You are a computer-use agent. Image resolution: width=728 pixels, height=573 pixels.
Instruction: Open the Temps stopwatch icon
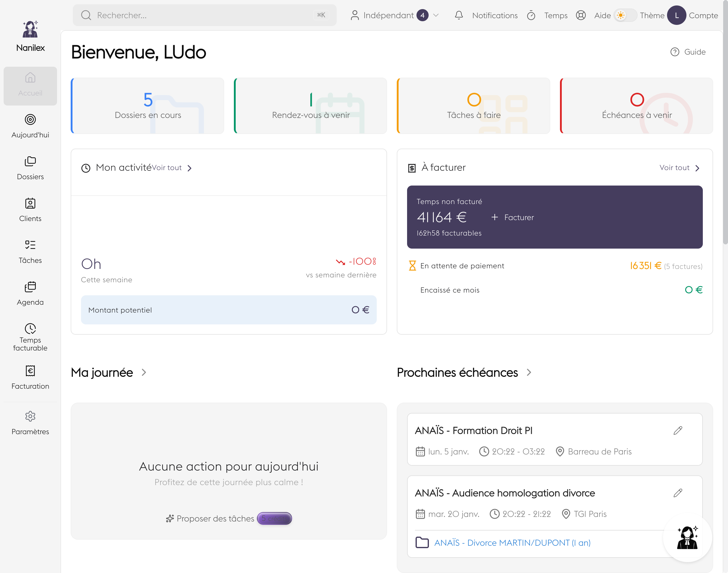[531, 15]
